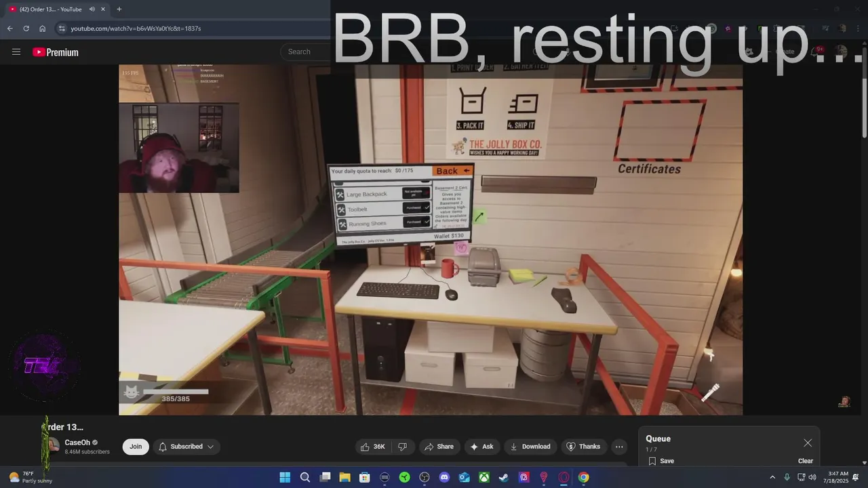Open the YouTube guide hamburger menu
The height and width of the screenshot is (488, 868).
pyautogui.click(x=16, y=52)
